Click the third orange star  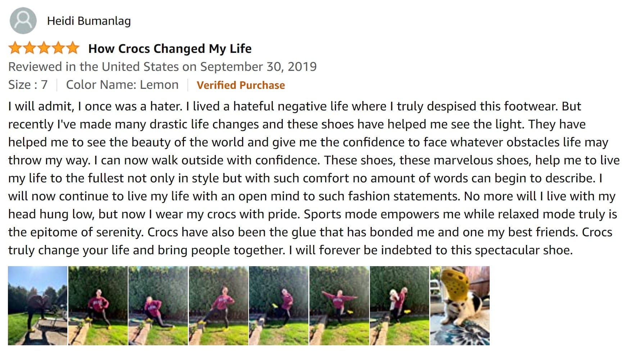pyautogui.click(x=44, y=48)
